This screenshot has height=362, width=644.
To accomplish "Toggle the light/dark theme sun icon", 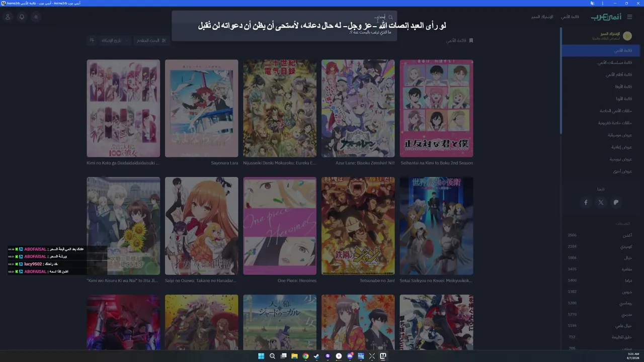I will (36, 17).
